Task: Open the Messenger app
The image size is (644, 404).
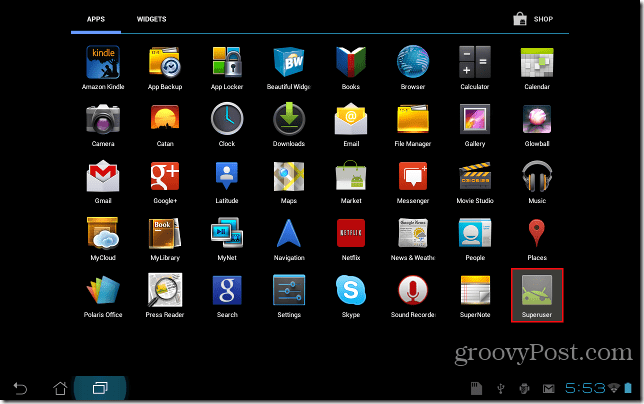Action: pos(413,182)
